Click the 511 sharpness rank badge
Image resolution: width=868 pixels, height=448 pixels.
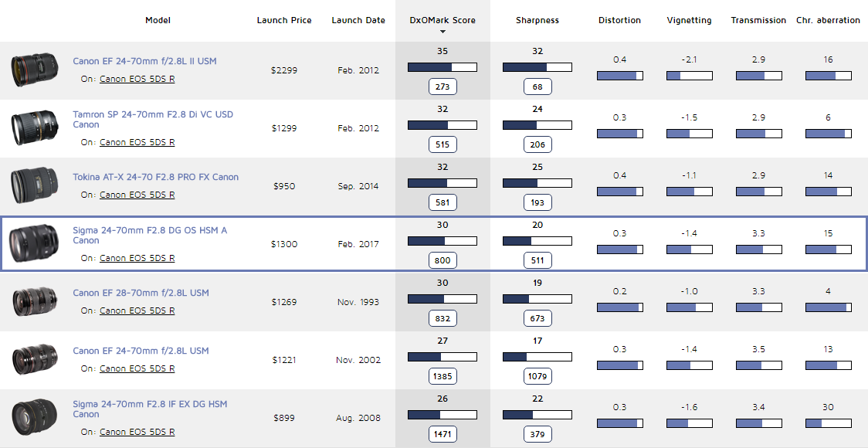point(537,260)
